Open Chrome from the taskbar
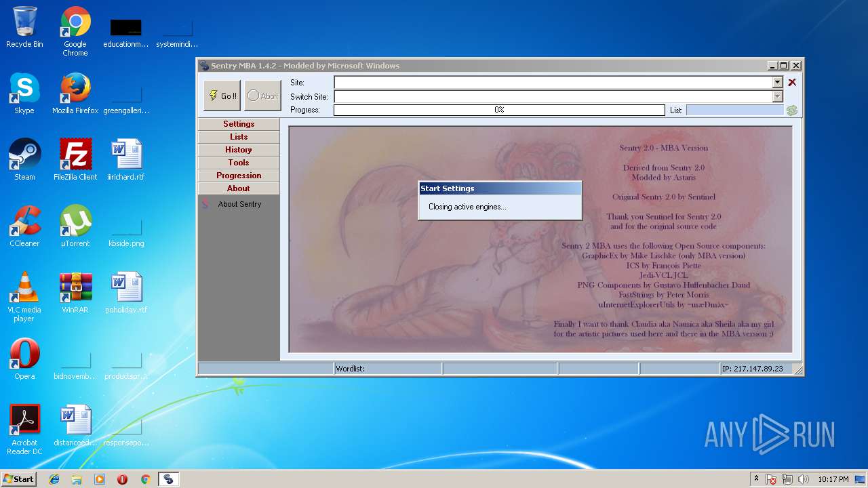Viewport: 868px width, 488px height. (x=145, y=479)
